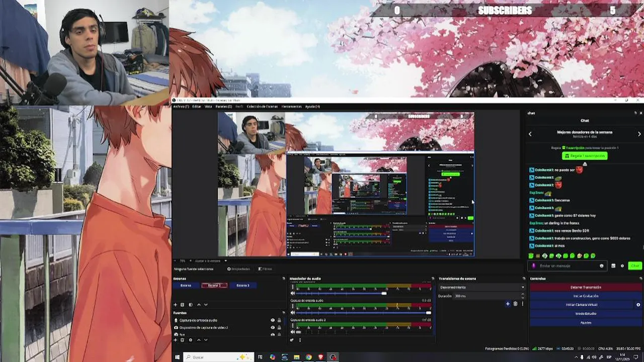644x362 pixels.
Task: Open Ajustar a la ventana scaling dropdown
Action: 211,261
